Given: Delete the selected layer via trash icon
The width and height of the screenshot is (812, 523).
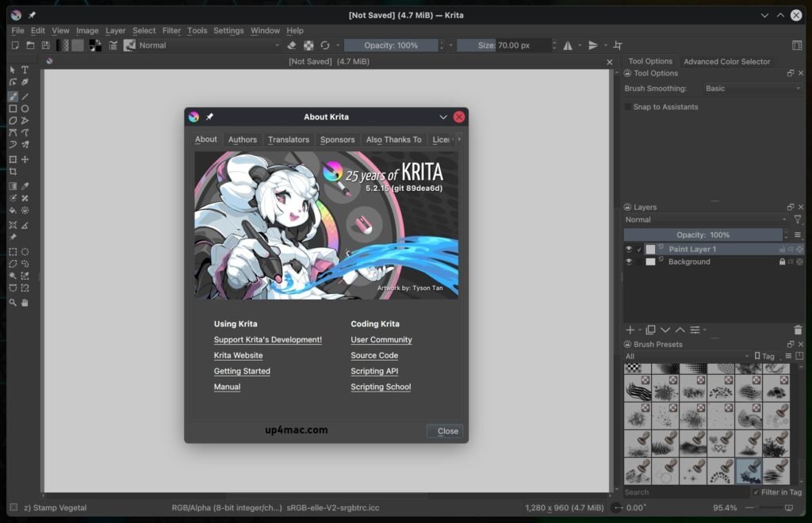Looking at the screenshot, I should 798,329.
